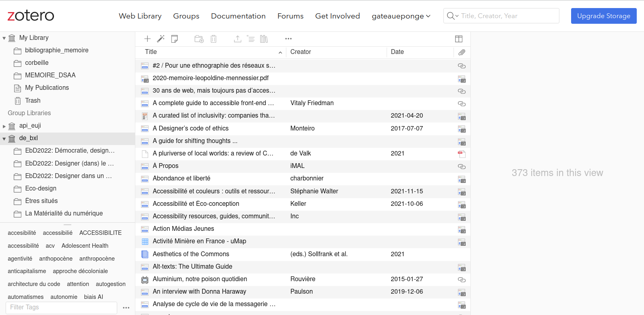
Task: Create a new standalone note
Action: pyautogui.click(x=174, y=39)
